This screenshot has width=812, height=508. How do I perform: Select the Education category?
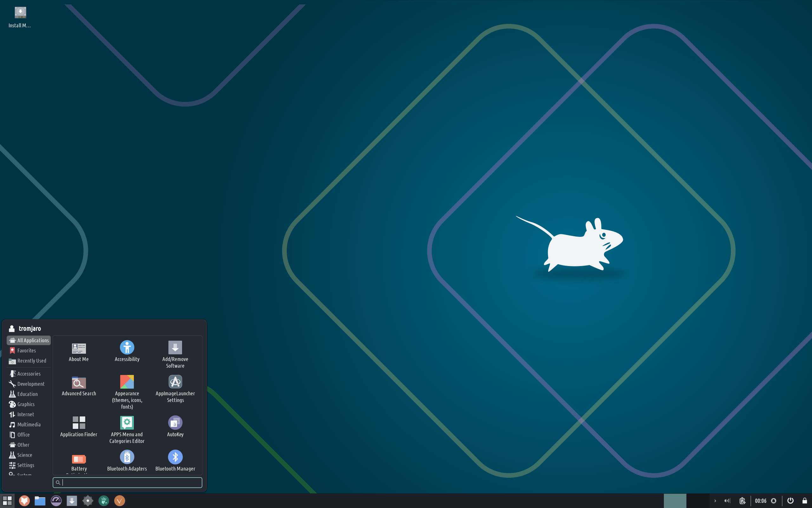(x=29, y=394)
